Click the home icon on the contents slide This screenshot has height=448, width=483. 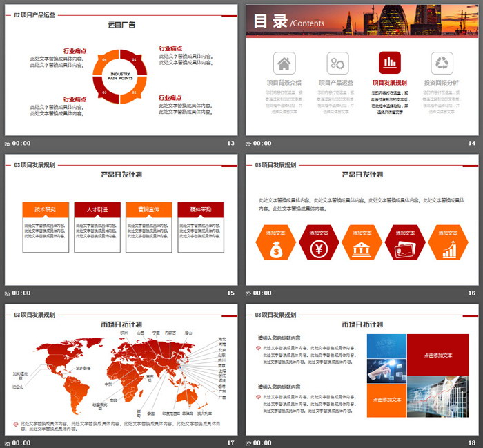click(284, 64)
